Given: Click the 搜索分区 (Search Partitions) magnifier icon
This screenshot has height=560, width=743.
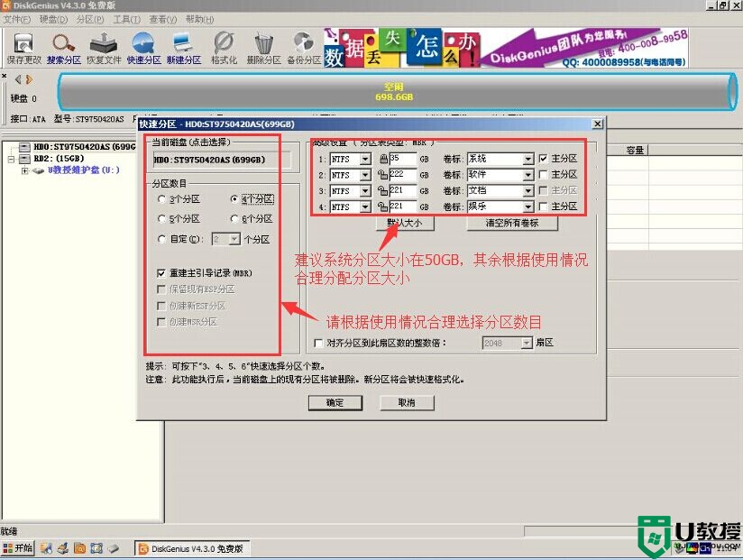Looking at the screenshot, I should click(63, 45).
